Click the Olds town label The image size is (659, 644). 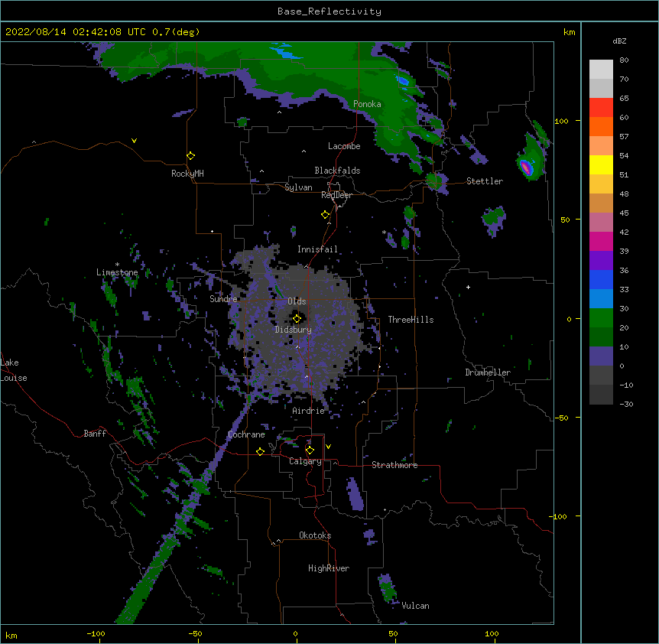(297, 301)
